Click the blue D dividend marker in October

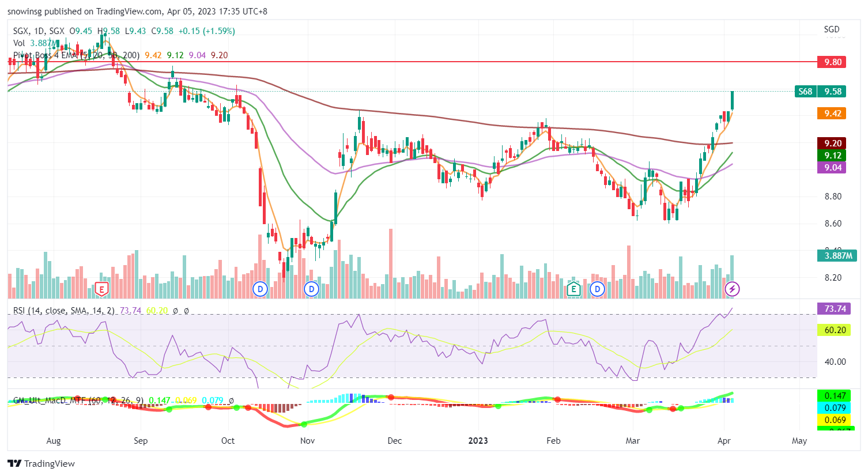[261, 289]
